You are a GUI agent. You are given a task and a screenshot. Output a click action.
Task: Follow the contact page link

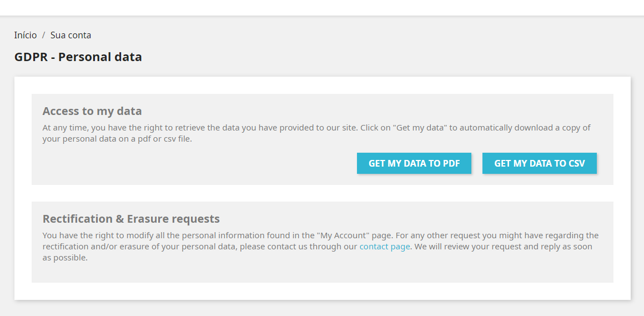click(384, 247)
